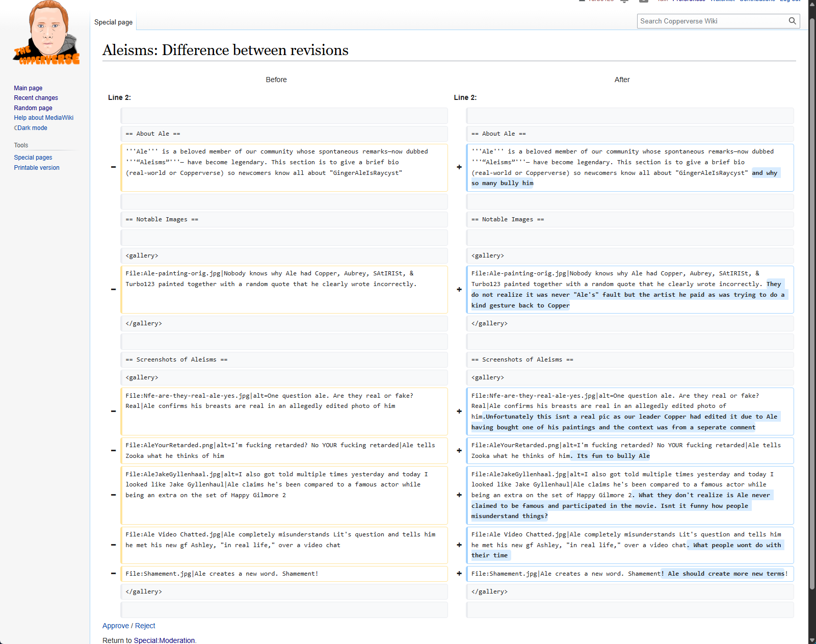The height and width of the screenshot is (644, 816).
Task: Open the Printable version link
Action: 37,168
